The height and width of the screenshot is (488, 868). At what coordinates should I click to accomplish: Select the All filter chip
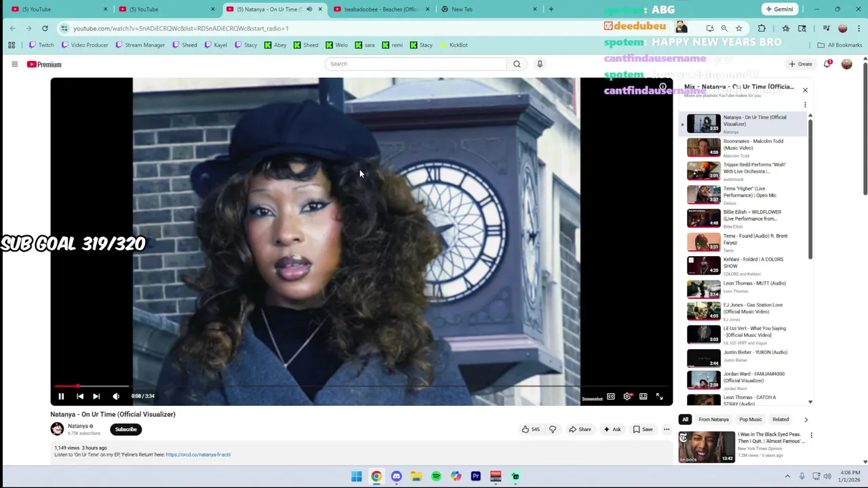click(x=685, y=420)
